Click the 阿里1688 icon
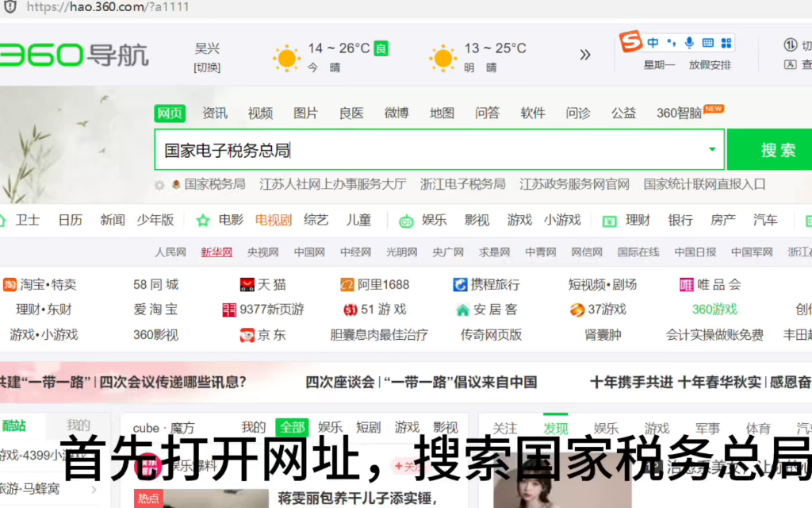The height and width of the screenshot is (508, 812). pyautogui.click(x=347, y=283)
